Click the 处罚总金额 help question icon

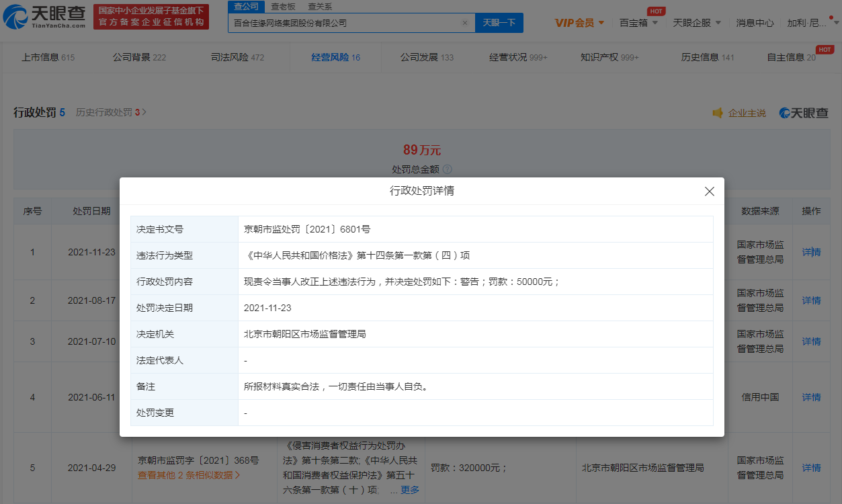448,169
